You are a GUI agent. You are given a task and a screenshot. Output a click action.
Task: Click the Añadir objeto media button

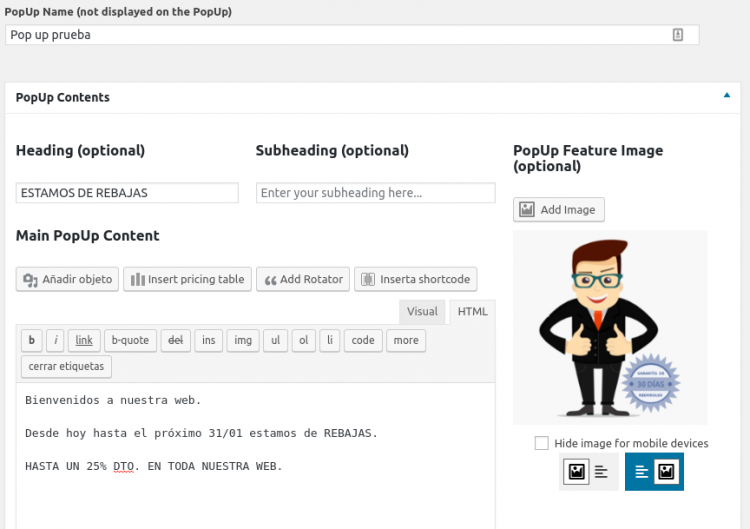[x=68, y=279]
